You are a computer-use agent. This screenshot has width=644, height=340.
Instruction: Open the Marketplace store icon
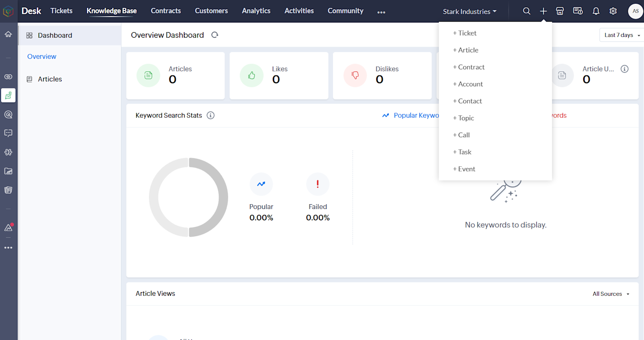[x=560, y=11]
